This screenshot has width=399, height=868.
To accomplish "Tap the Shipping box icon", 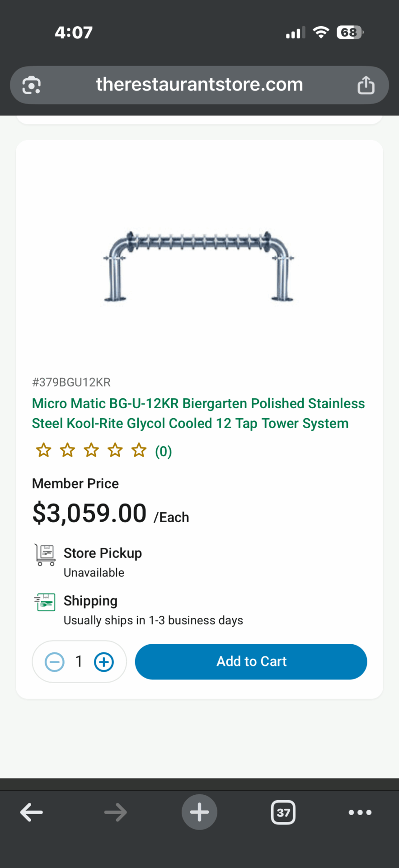I will (x=45, y=602).
